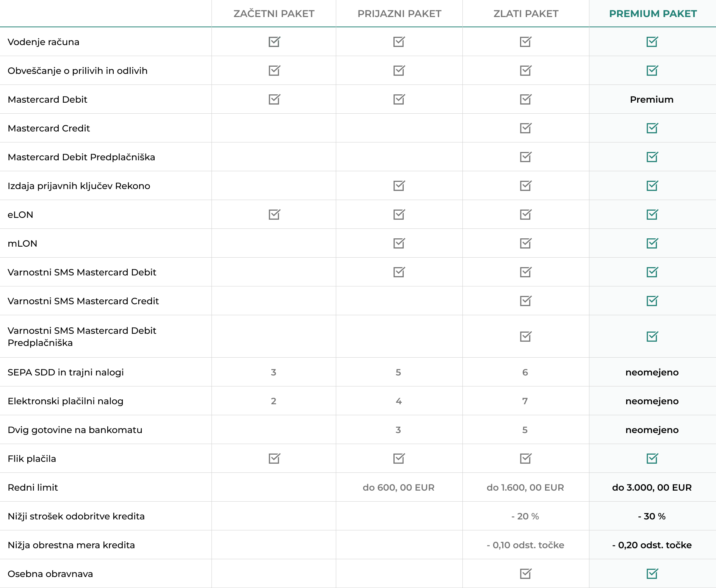Click the Redni limit row label

[33, 488]
